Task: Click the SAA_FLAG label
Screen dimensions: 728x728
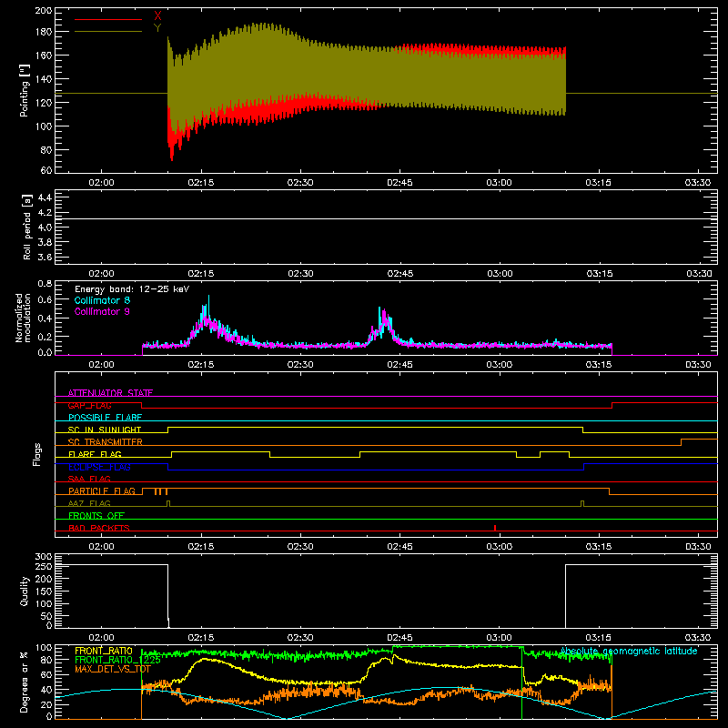Action: pyautogui.click(x=89, y=479)
